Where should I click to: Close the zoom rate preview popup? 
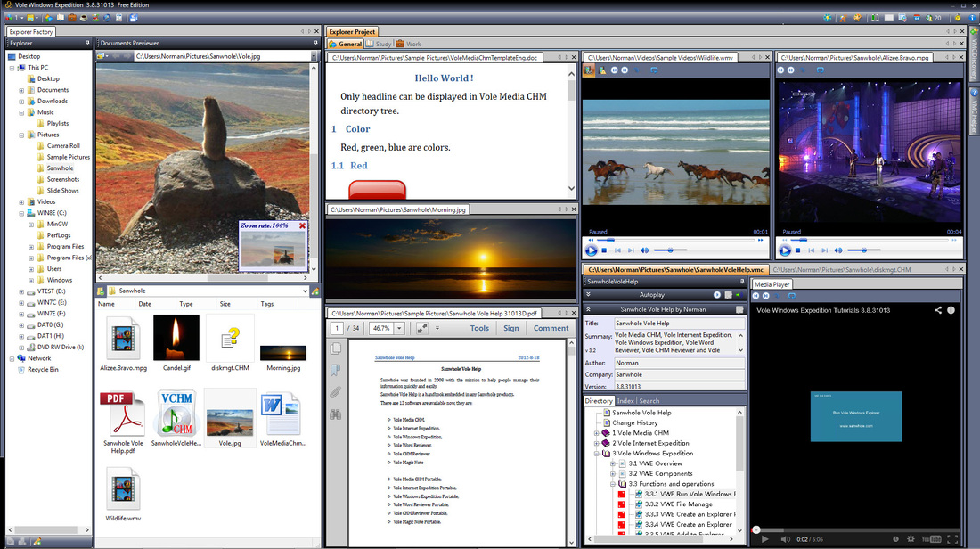[x=302, y=226]
